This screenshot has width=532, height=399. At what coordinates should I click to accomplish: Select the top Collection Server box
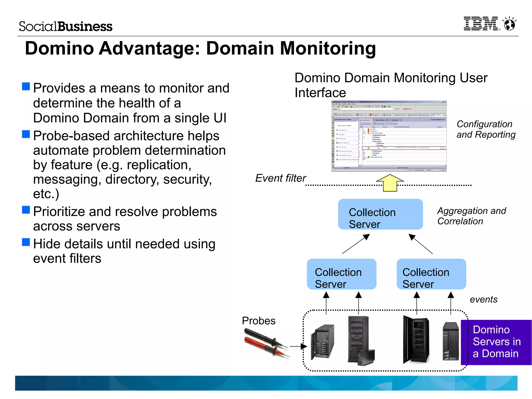click(380, 214)
